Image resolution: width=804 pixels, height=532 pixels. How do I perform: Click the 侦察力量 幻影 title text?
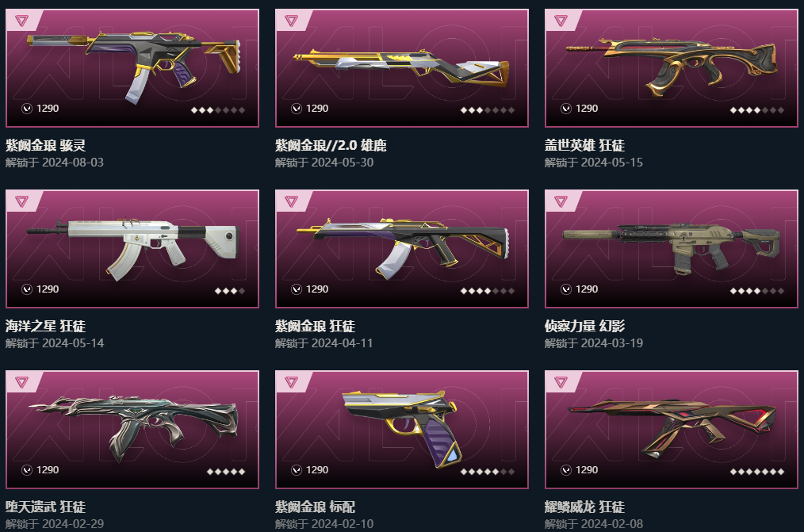click(584, 326)
